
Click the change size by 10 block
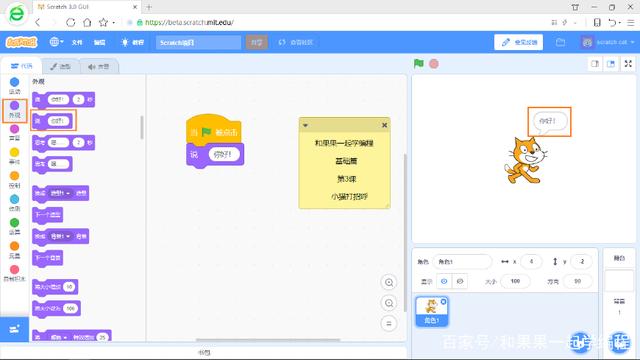[x=55, y=287]
